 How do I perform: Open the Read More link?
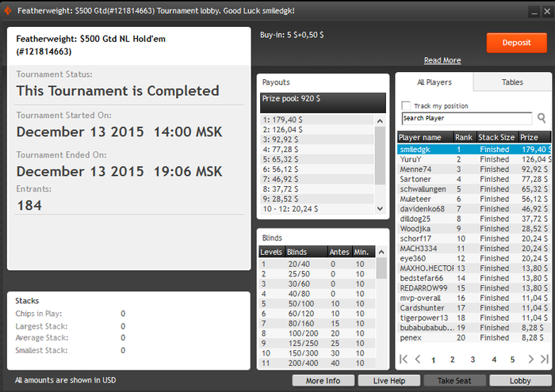tap(442, 60)
